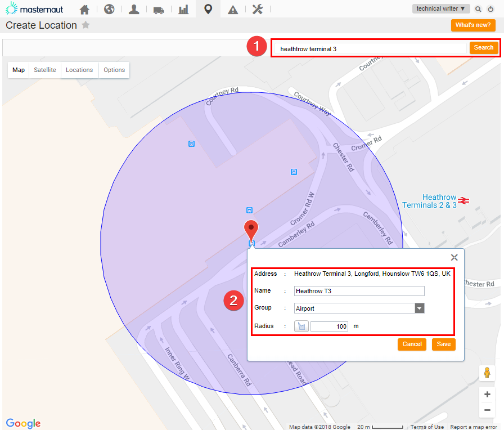Click the orange Search button
Screen dimensions: 504x430
click(483, 48)
